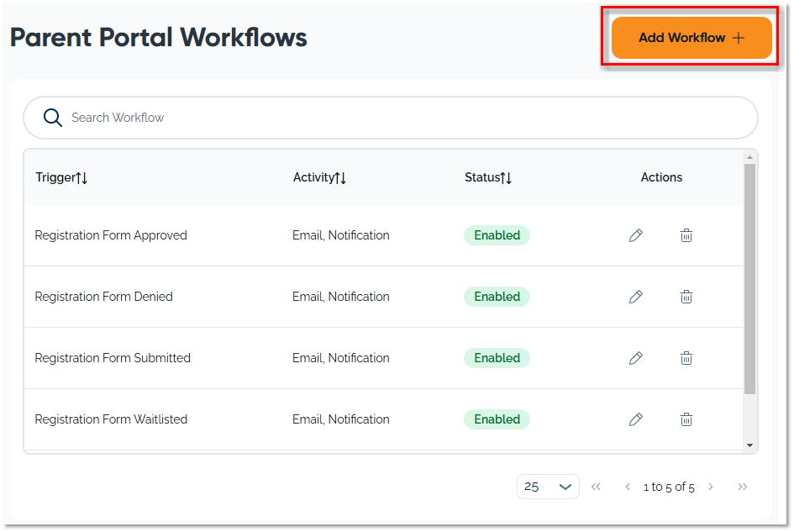Image resolution: width=794 pixels, height=532 pixels.
Task: Delete Registration Form Waitlisted workflow
Action: point(686,419)
